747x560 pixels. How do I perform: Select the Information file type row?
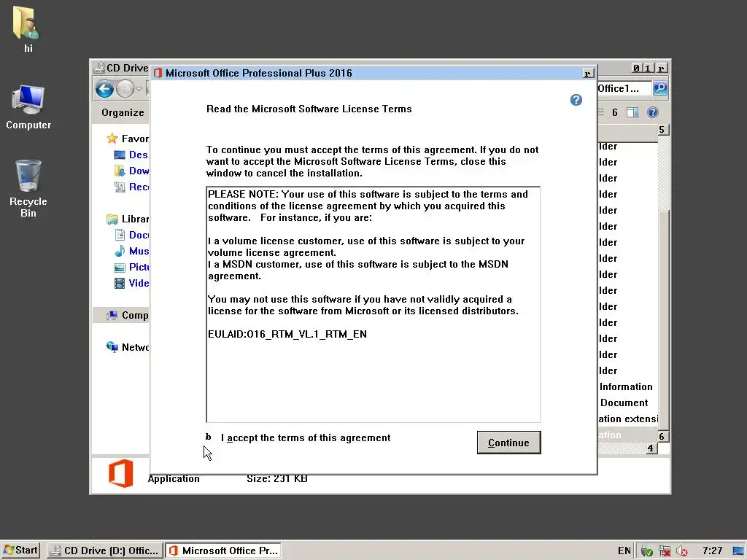coord(627,386)
